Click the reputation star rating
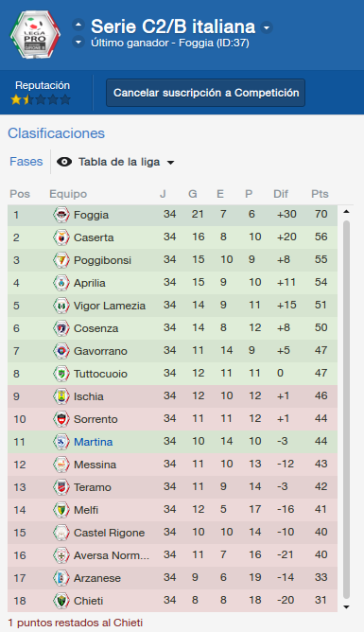This screenshot has height=632, width=364. [x=41, y=99]
